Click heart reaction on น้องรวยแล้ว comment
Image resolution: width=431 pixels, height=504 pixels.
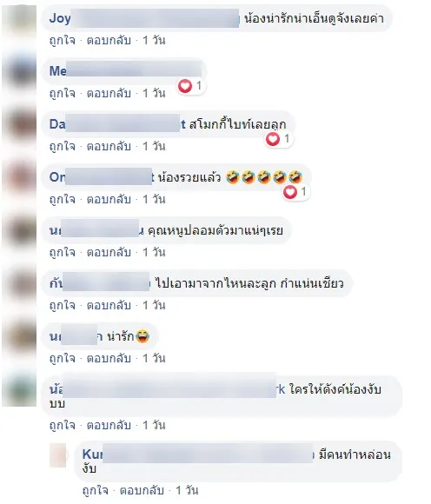coord(290,192)
